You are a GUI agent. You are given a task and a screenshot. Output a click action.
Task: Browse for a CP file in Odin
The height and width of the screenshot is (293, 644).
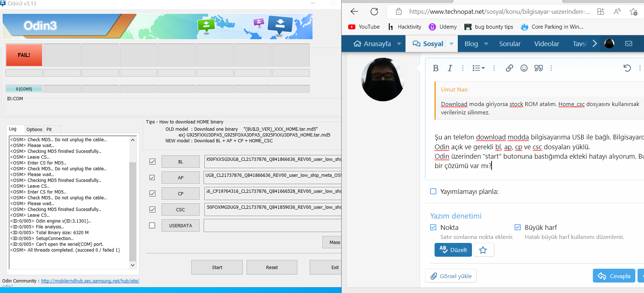coord(180,194)
